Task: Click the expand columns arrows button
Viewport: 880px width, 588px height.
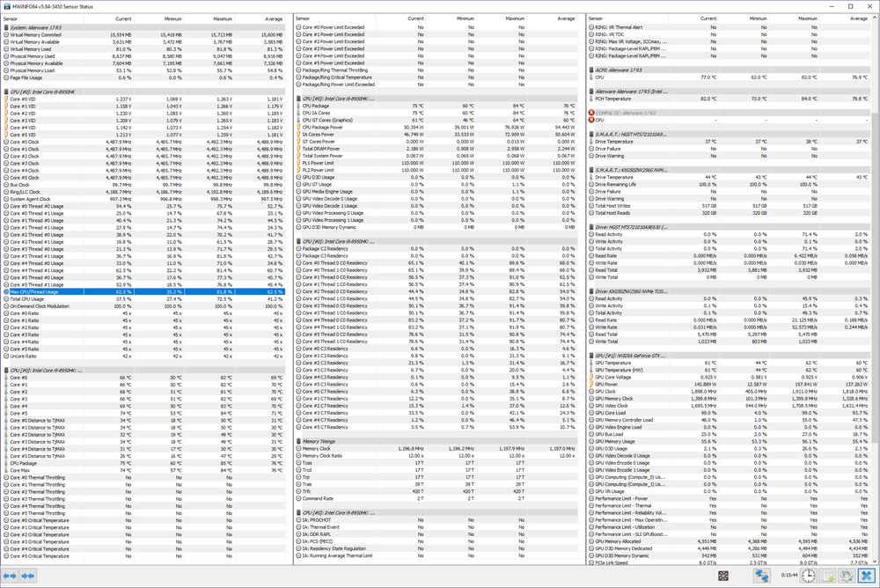Action: click(10, 576)
